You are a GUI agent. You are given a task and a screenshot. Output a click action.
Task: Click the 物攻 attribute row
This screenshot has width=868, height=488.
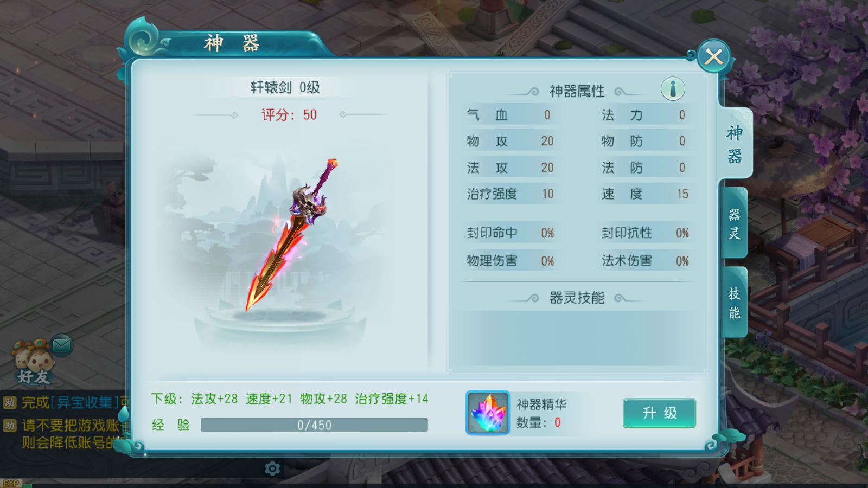pyautogui.click(x=510, y=141)
